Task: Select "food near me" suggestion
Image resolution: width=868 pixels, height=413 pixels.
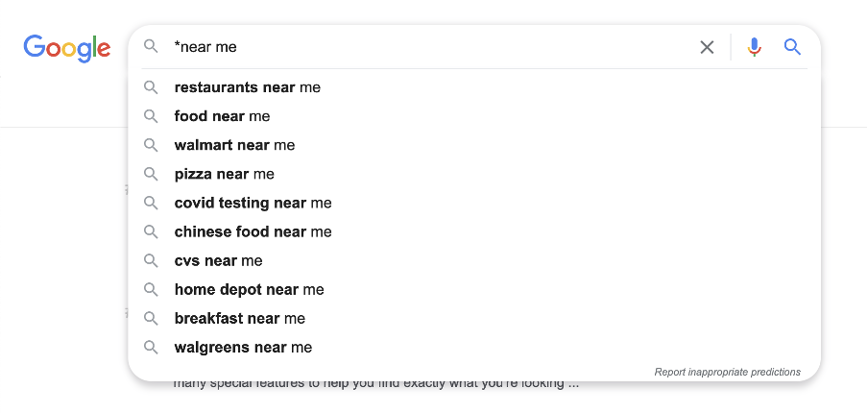Action: [x=474, y=116]
